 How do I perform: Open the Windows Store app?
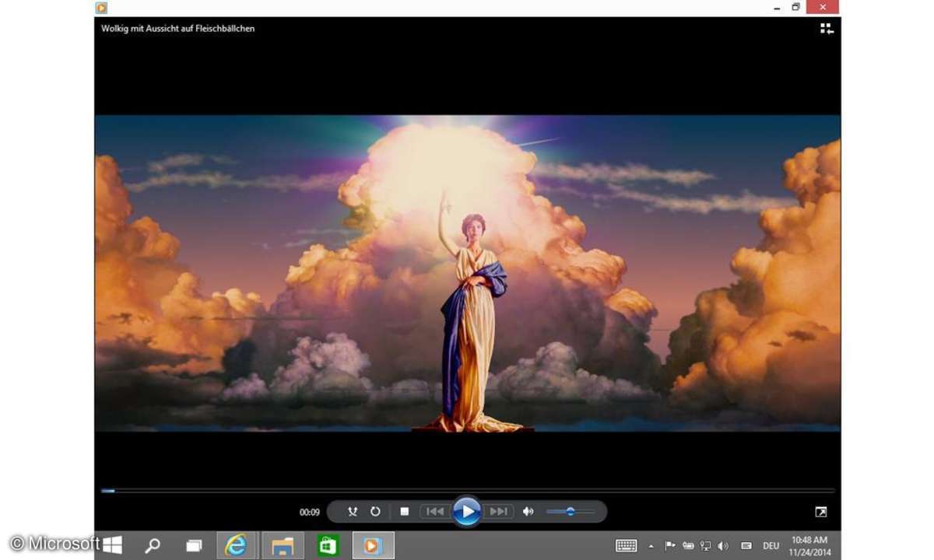point(328,545)
